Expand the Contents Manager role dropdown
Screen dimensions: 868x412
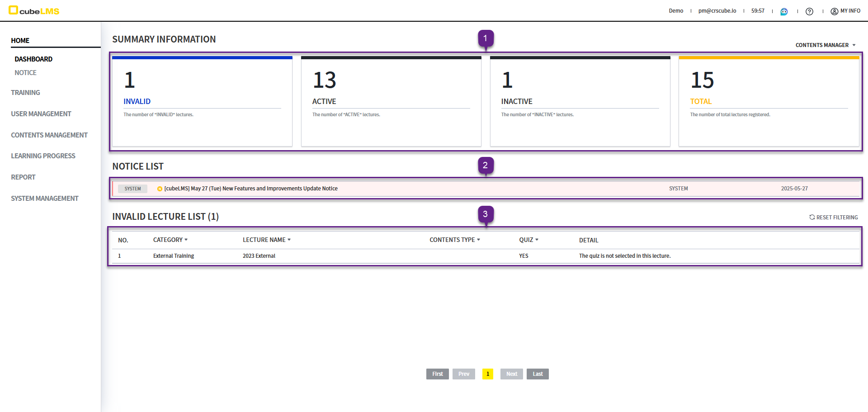point(825,45)
